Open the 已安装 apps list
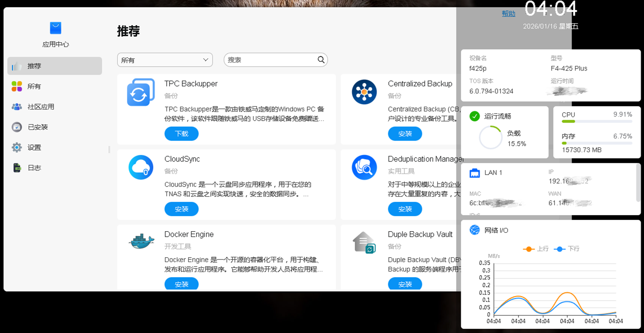 click(x=54, y=127)
